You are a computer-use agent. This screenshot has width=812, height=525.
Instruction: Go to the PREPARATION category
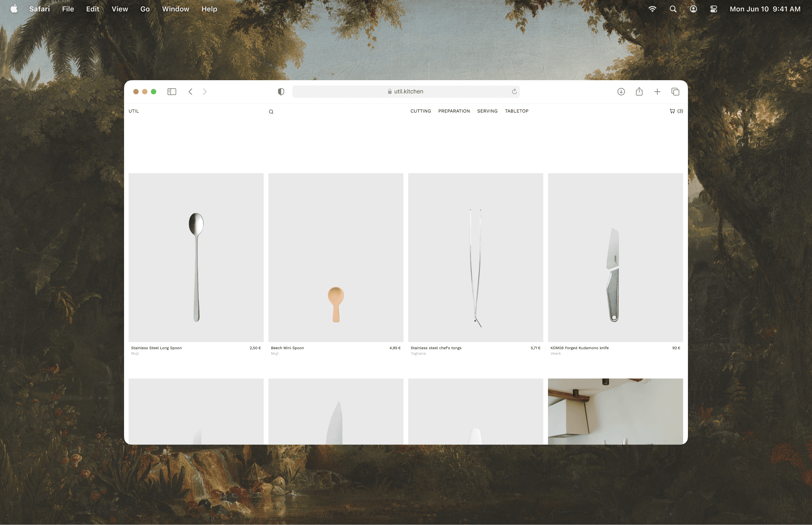[454, 111]
